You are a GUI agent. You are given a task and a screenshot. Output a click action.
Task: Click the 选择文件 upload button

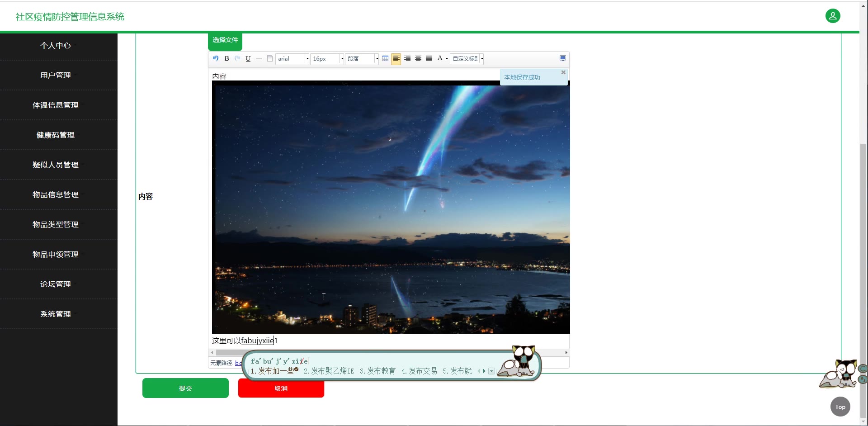point(225,41)
